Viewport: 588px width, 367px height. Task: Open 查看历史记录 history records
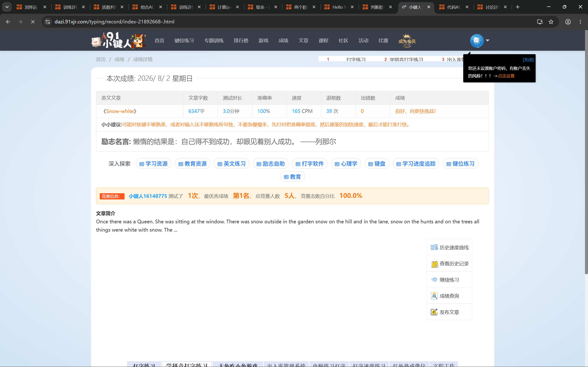pos(449,263)
